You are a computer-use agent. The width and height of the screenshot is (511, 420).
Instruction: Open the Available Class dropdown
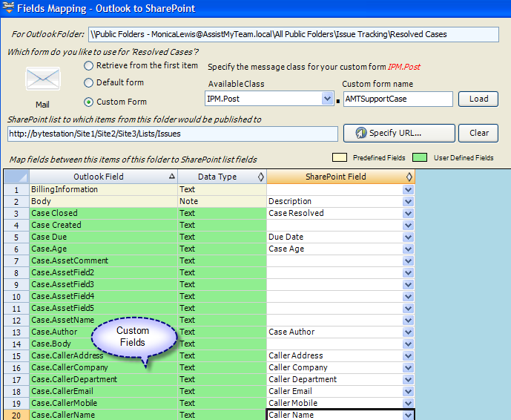coord(328,99)
